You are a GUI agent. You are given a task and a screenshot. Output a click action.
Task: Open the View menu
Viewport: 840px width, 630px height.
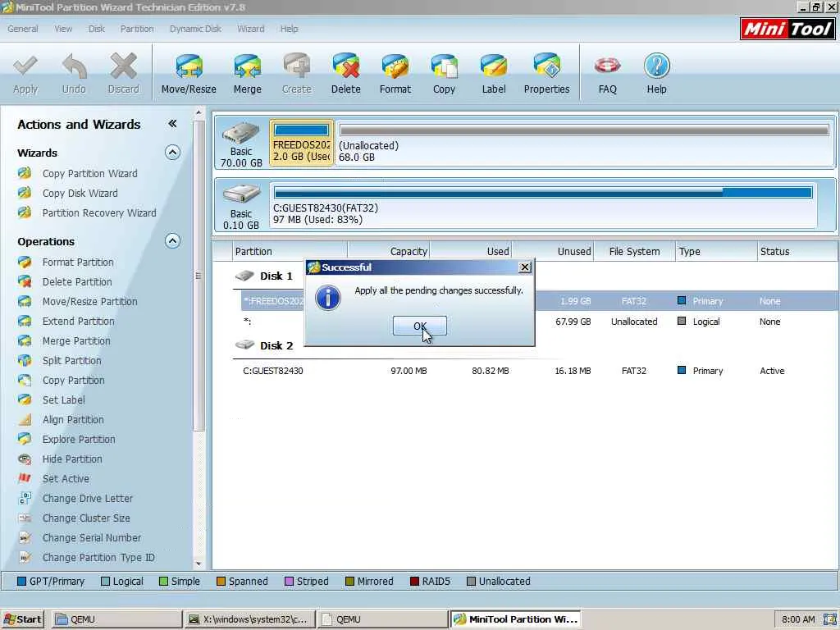[63, 29]
